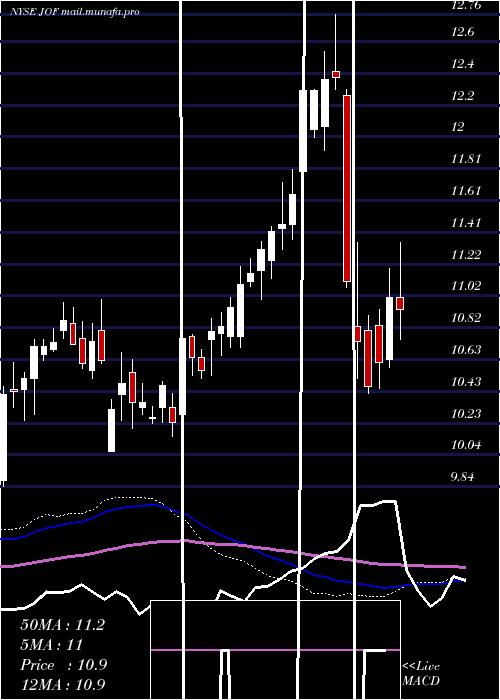The image size is (500, 700).
Task: Click the 12.4 price axis label
Action: click(462, 63)
